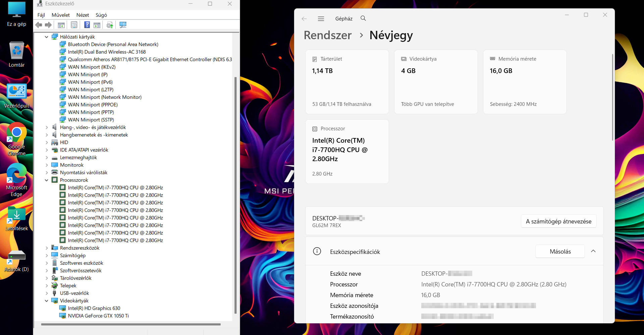This screenshot has width=644, height=335.
Task: Expand the Rendszereszközök node
Action: tap(47, 248)
